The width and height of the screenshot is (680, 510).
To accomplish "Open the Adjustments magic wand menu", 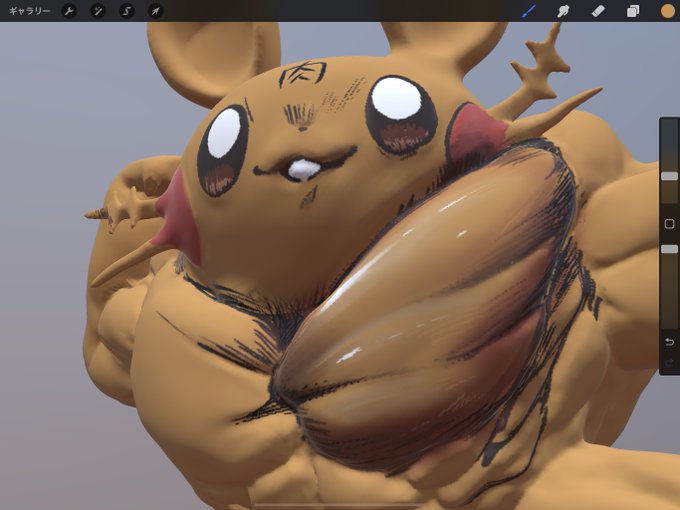I will tap(98, 11).
